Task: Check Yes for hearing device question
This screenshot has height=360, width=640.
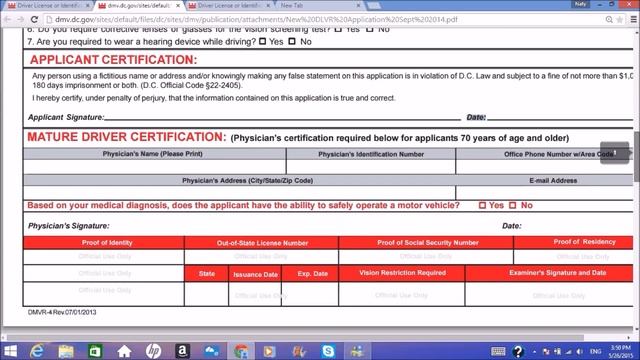Action: 262,41
